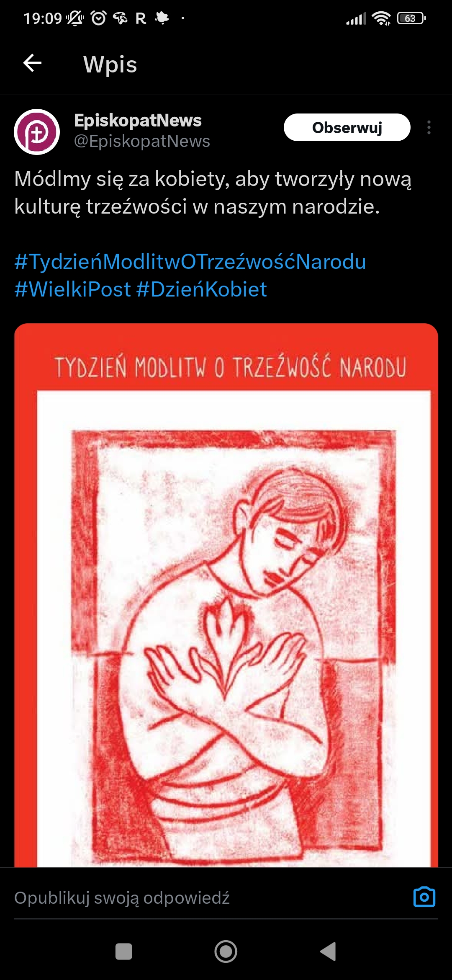Image resolution: width=452 pixels, height=980 pixels.
Task: Tap the Android home button
Action: point(226,952)
